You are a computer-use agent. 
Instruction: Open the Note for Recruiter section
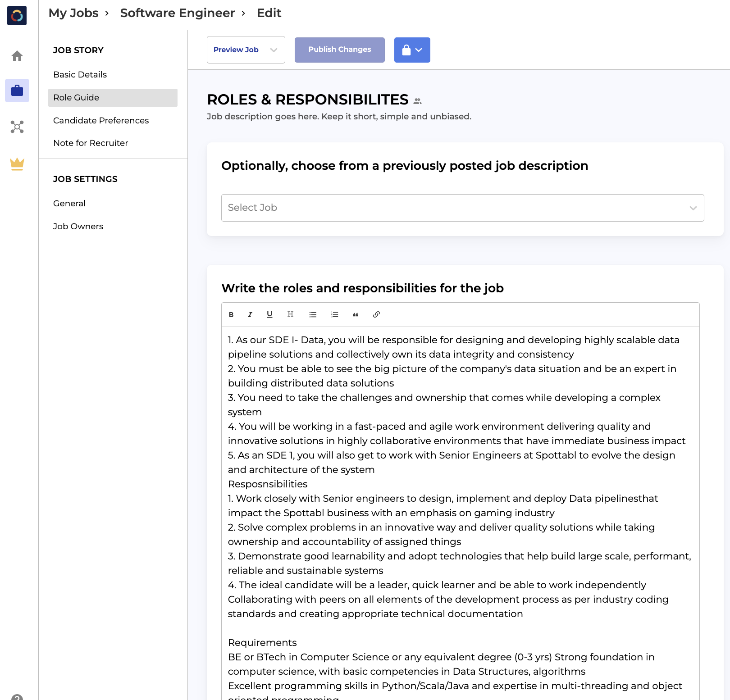[x=91, y=143]
